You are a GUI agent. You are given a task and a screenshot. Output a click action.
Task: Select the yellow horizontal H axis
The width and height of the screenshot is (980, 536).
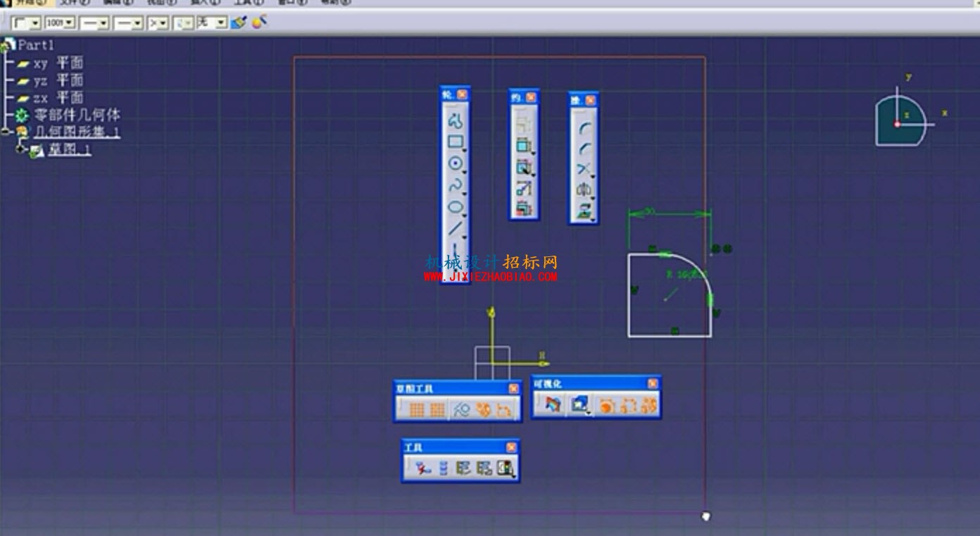pos(520,363)
